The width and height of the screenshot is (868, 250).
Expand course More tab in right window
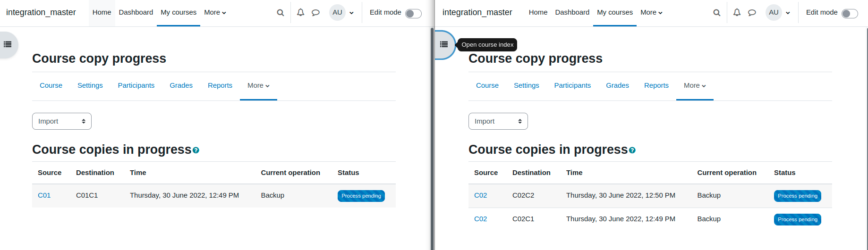(x=695, y=86)
